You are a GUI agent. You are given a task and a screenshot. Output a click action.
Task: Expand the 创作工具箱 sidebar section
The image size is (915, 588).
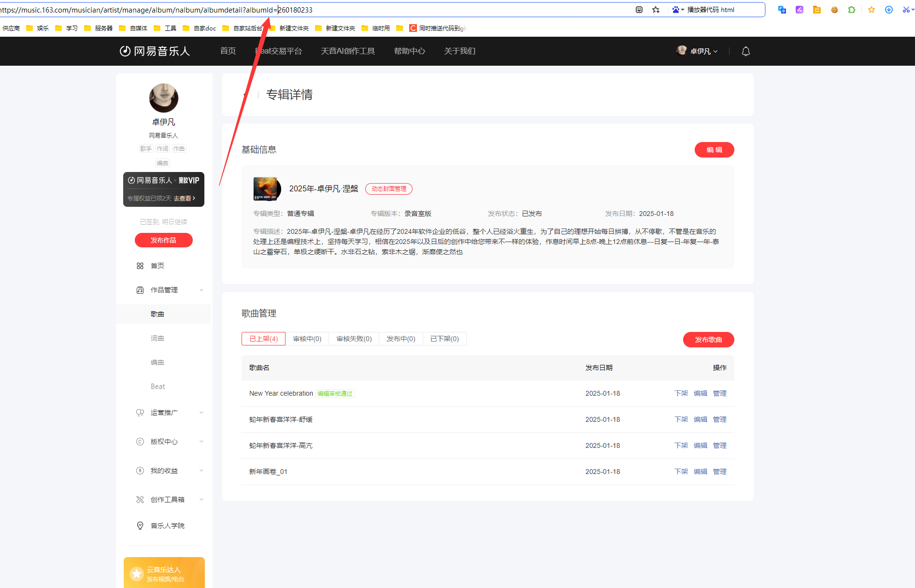tap(201, 500)
